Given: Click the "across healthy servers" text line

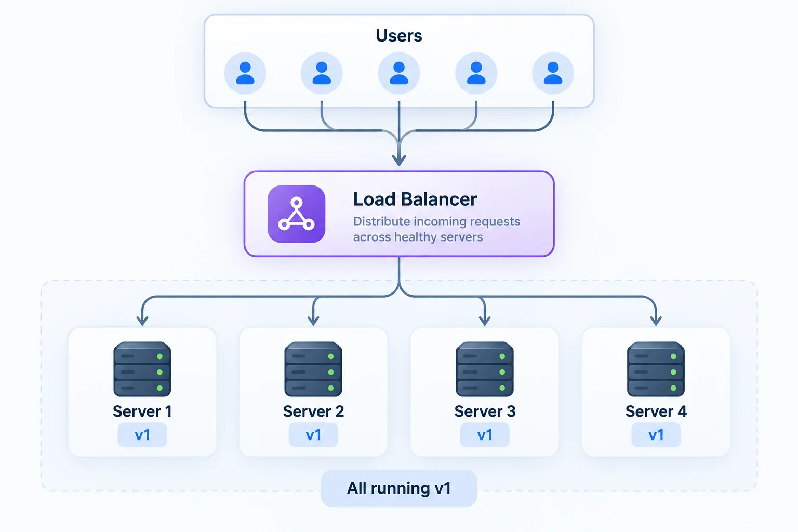Looking at the screenshot, I should pyautogui.click(x=418, y=237).
